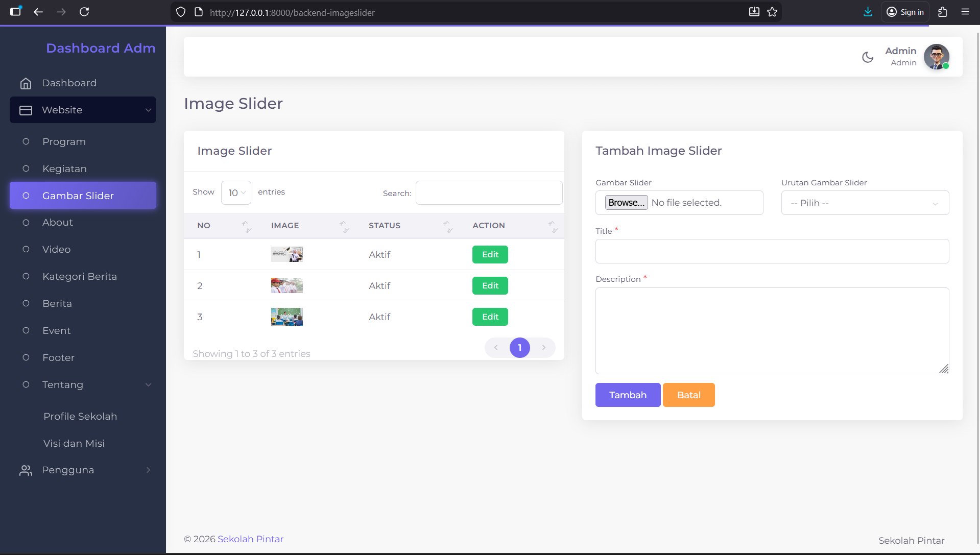
Task: Click Edit button for row 1
Action: [x=490, y=254]
